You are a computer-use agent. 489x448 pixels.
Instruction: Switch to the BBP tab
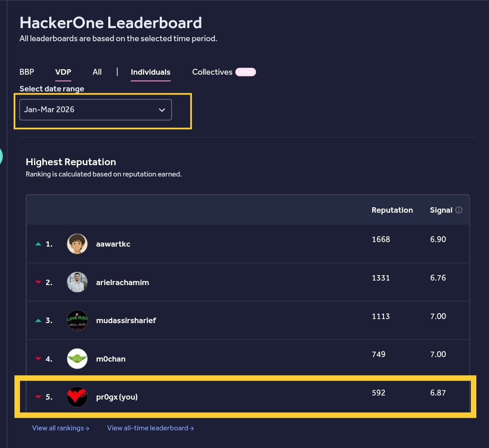click(x=27, y=72)
